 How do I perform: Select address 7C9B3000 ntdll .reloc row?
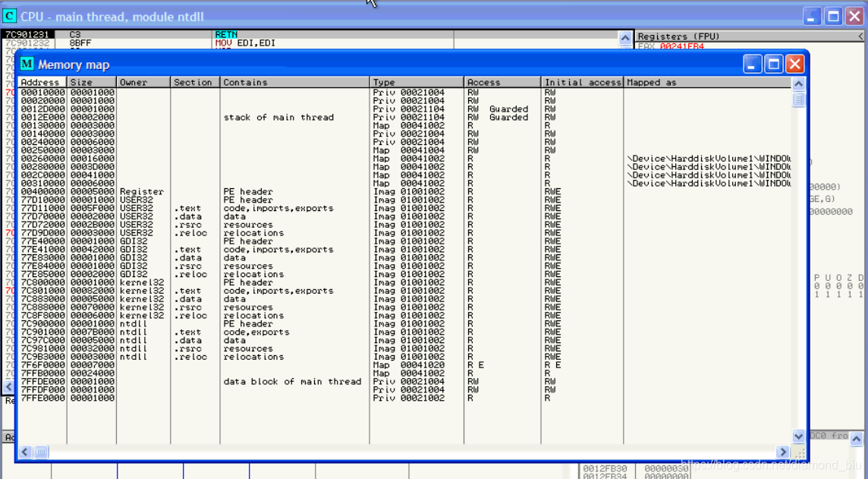click(x=405, y=358)
